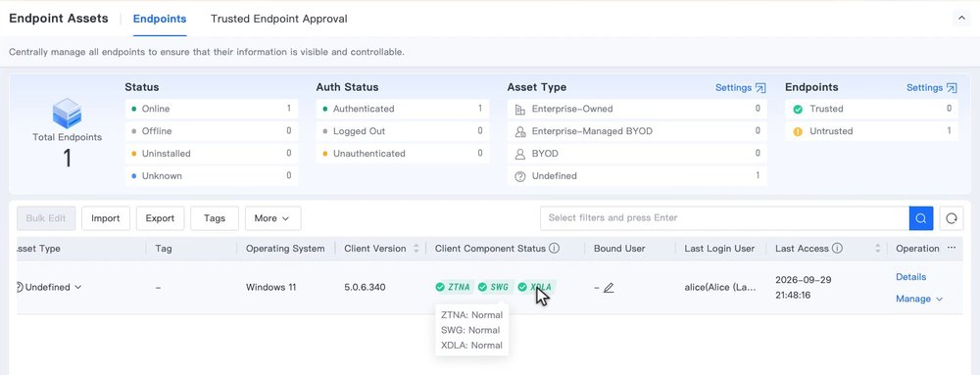Click the Windows 11 operating system cell

[x=271, y=288]
